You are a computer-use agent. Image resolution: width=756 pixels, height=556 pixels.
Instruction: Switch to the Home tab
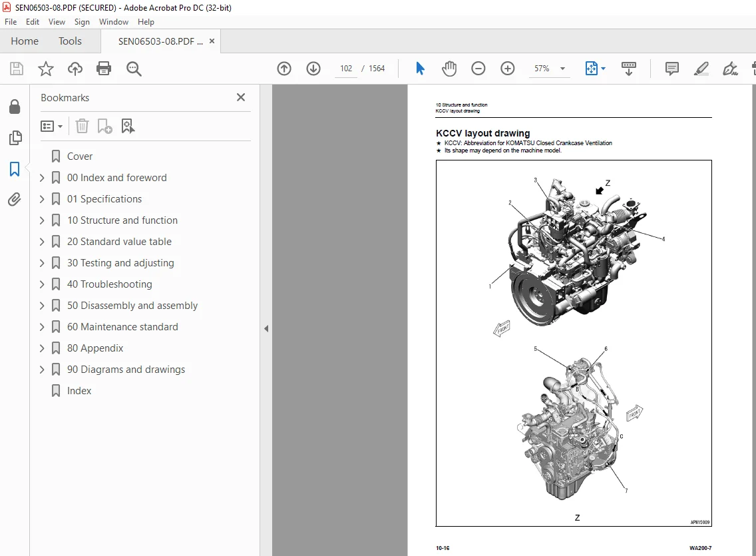[25, 41]
